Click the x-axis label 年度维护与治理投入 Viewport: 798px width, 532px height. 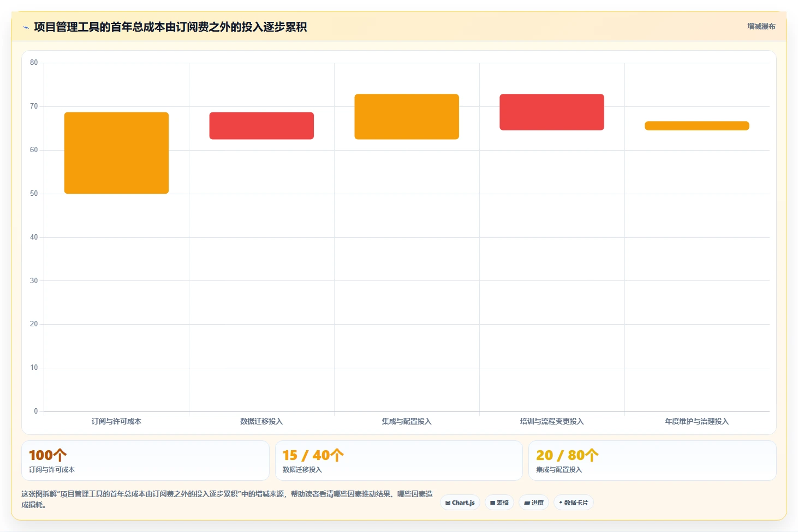pyautogui.click(x=697, y=421)
